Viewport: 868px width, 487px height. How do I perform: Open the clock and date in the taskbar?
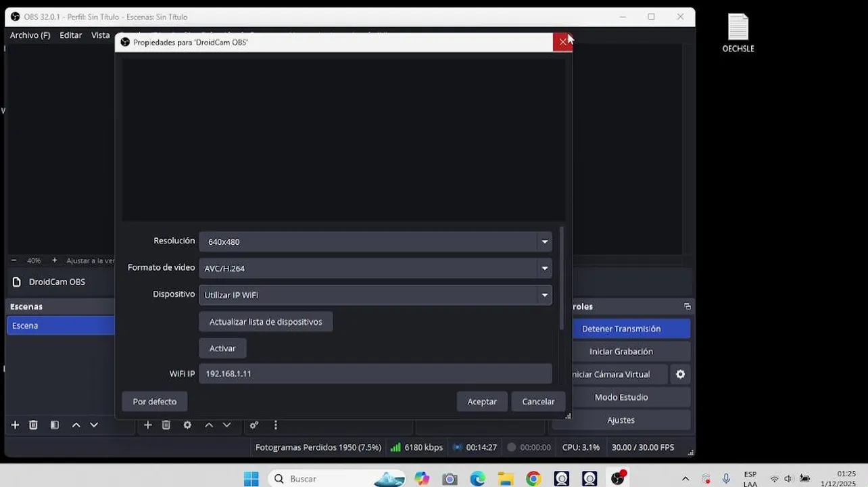[x=837, y=479]
